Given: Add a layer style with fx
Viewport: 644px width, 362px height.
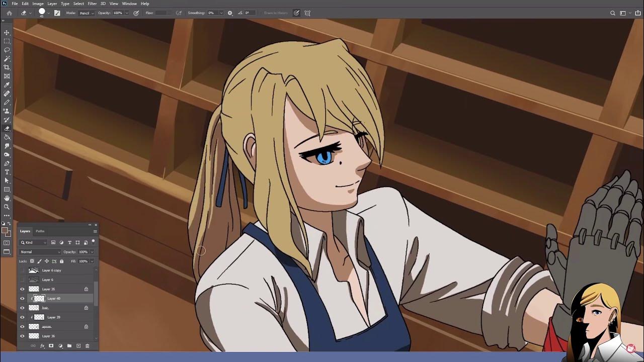Looking at the screenshot, I should 42,346.
